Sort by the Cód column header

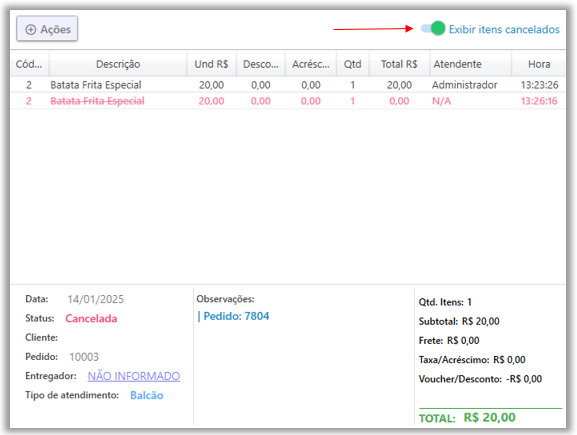click(x=29, y=64)
